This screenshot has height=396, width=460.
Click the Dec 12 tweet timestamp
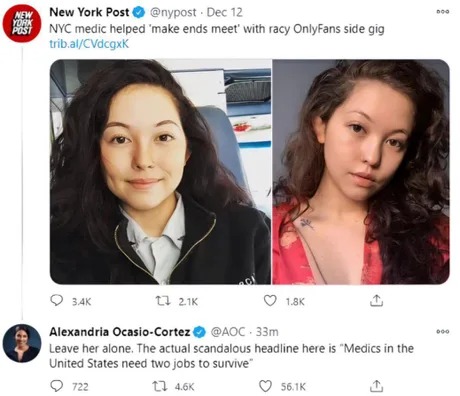(225, 12)
